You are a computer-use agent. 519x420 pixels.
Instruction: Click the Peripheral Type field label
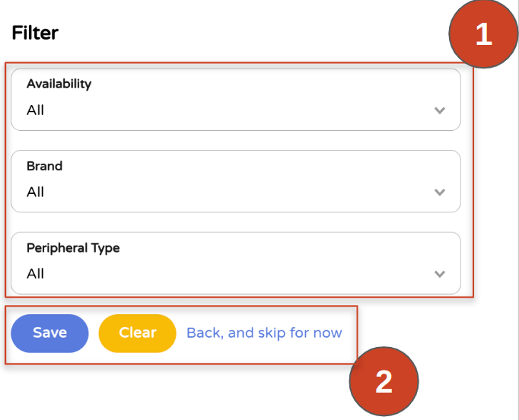point(73,248)
